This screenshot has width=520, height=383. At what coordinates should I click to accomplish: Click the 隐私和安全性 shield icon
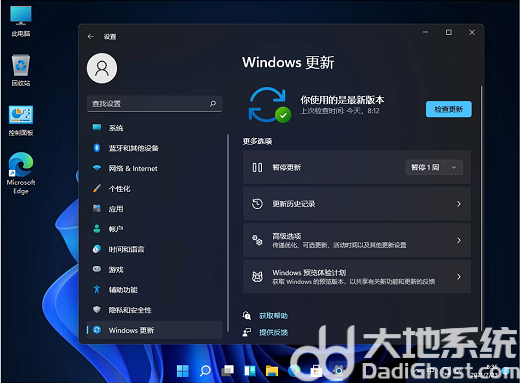97,310
